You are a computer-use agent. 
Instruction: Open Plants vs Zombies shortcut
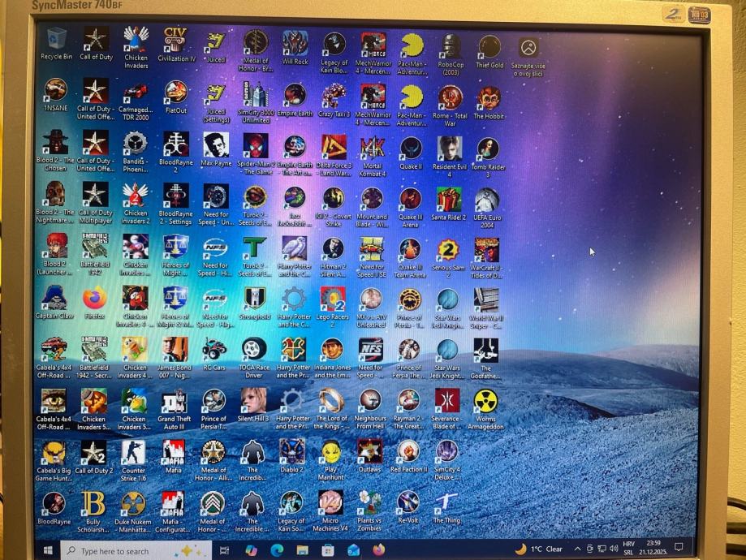369,511
